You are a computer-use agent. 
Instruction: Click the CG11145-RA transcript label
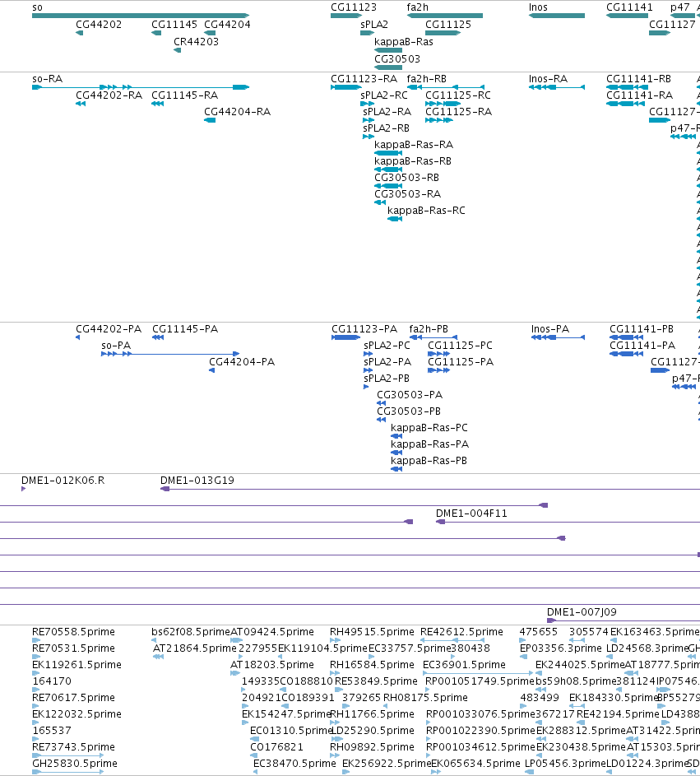tap(184, 95)
